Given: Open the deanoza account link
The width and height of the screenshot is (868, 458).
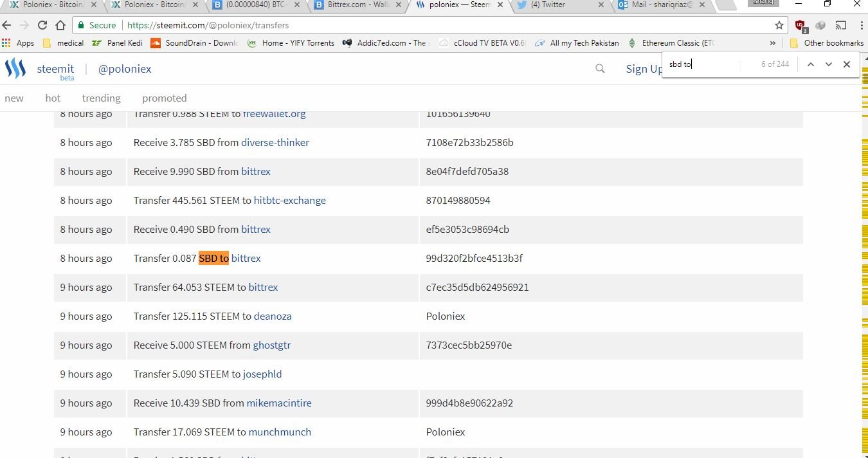Looking at the screenshot, I should pyautogui.click(x=273, y=316).
